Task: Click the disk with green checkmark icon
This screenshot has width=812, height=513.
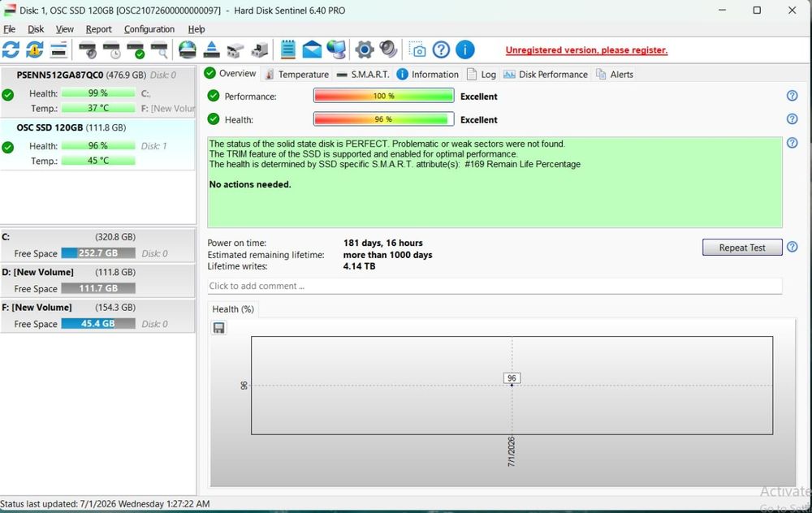Action: coord(136,50)
